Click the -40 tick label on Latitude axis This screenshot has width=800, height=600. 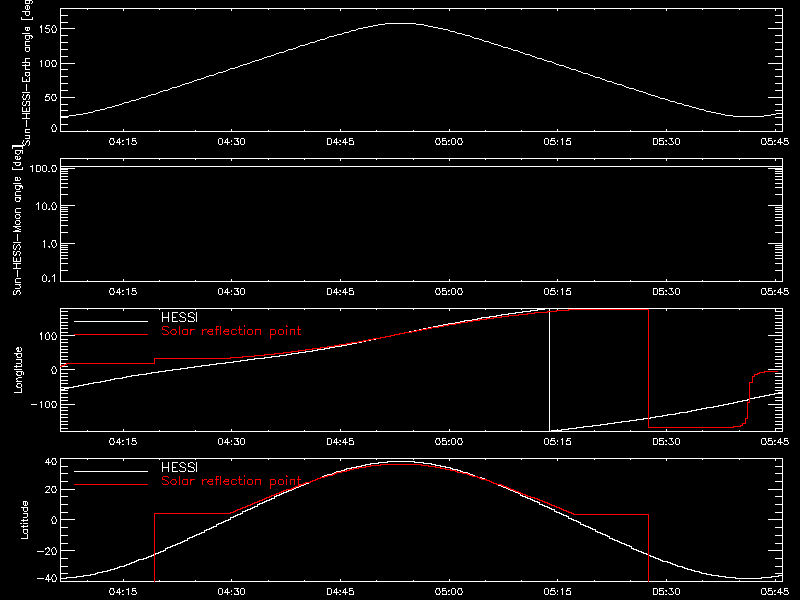tap(47, 579)
